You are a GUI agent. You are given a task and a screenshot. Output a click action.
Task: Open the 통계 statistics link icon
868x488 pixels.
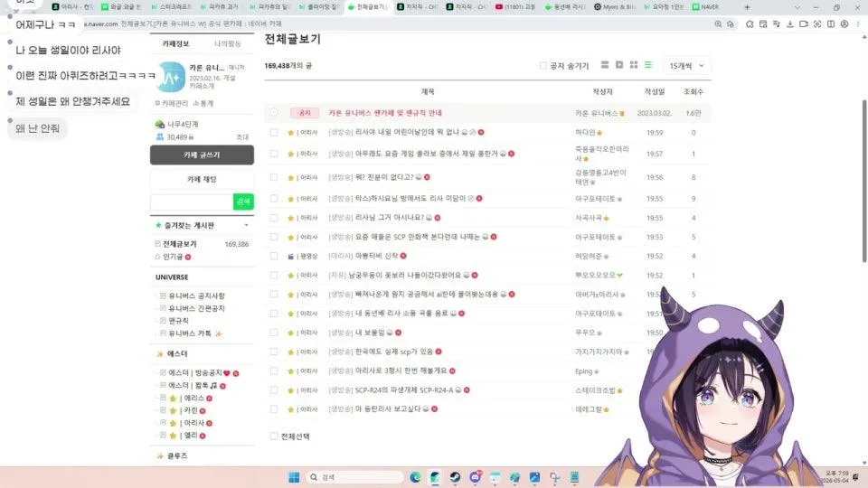pyautogui.click(x=196, y=103)
